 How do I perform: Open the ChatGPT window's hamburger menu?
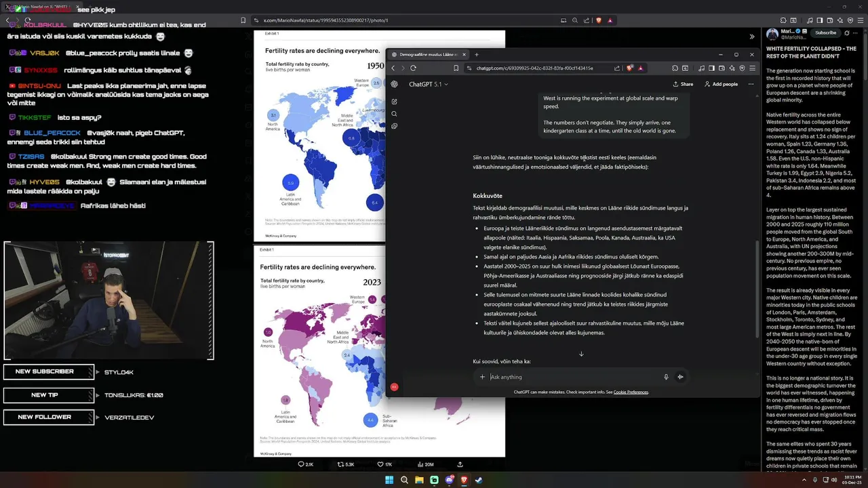[751, 68]
